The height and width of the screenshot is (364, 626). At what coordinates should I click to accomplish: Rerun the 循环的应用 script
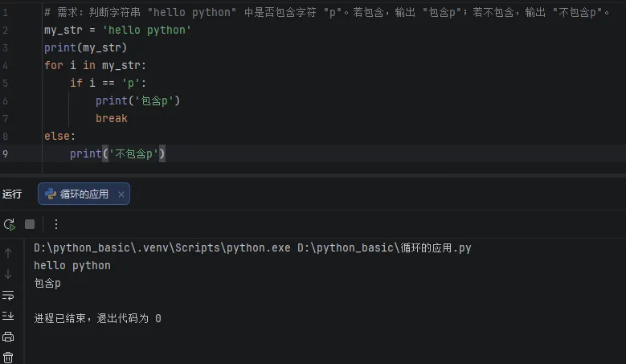coord(9,224)
